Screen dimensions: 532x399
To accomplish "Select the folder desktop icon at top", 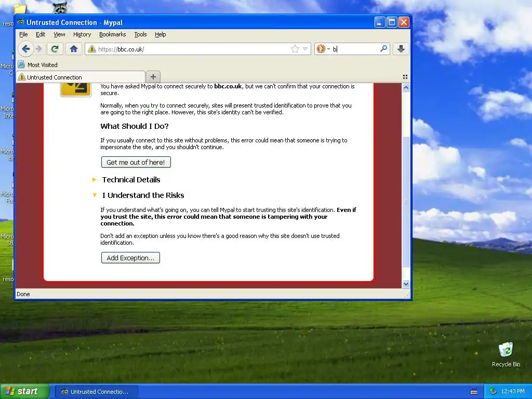I will click(20, 8).
